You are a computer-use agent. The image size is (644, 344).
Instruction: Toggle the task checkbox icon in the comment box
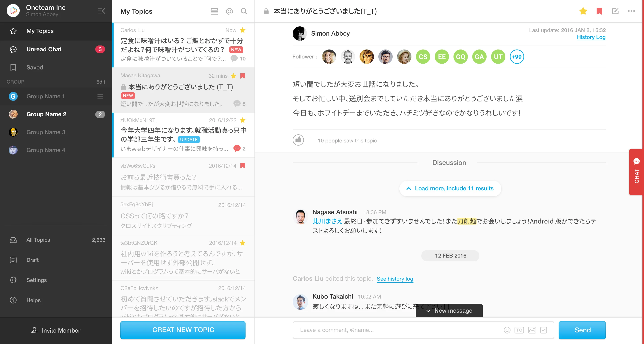[544, 330]
